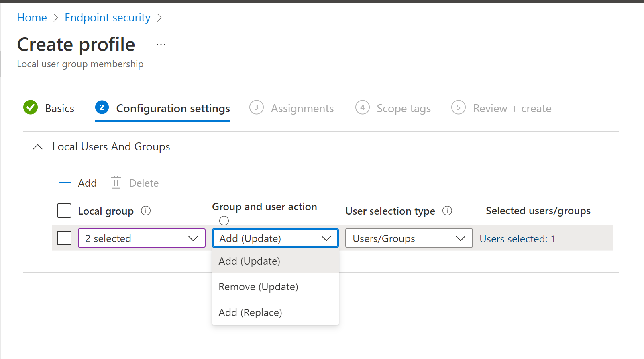The width and height of the screenshot is (644, 359).
Task: Switch to the Review + create tab
Action: (x=512, y=109)
